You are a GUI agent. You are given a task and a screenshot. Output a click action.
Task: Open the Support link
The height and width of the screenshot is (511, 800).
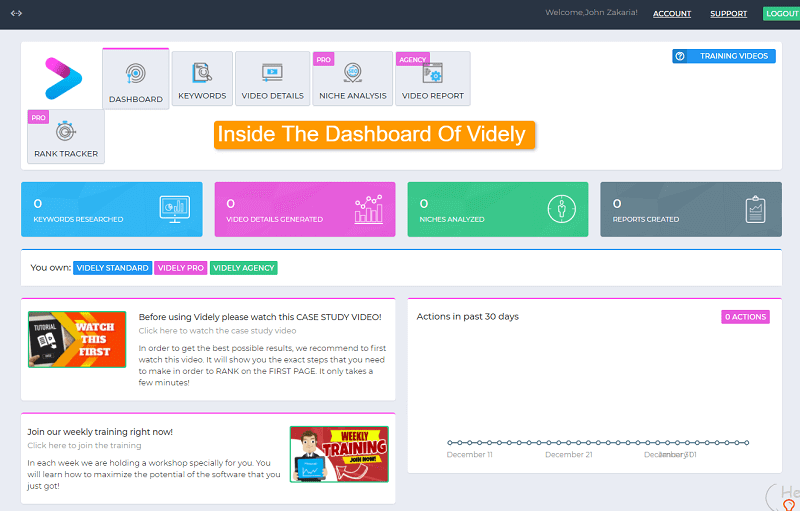click(728, 14)
